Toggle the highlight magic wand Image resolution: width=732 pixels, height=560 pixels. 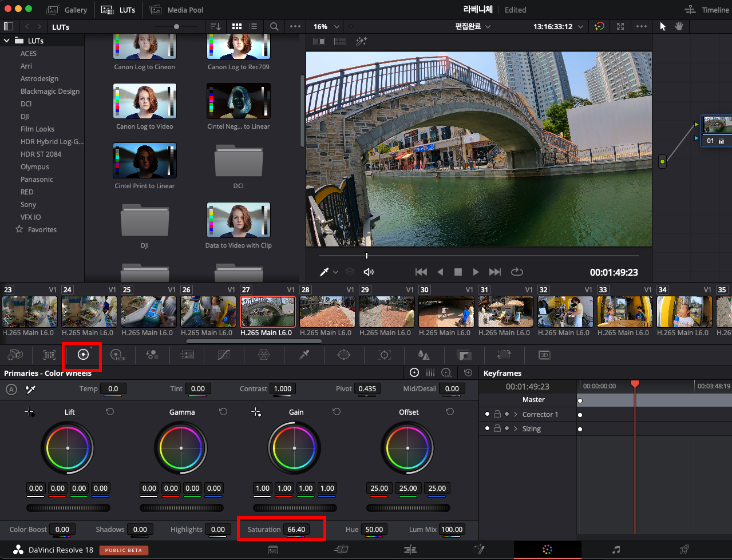point(361,42)
